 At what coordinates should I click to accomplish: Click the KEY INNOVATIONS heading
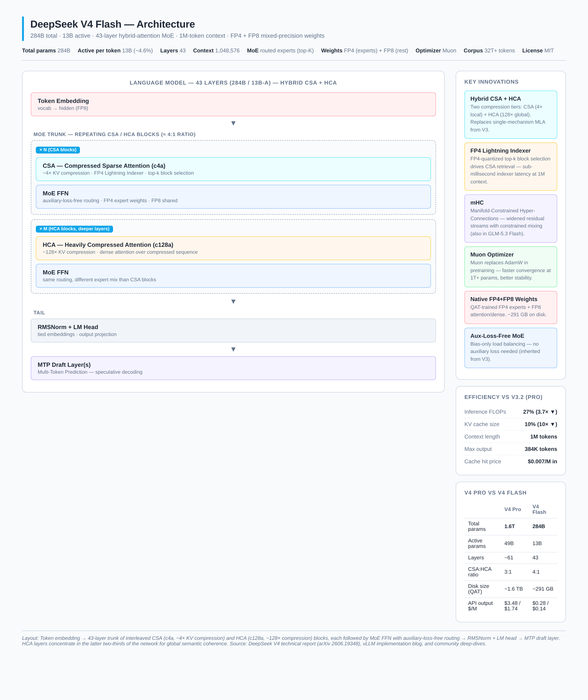pyautogui.click(x=491, y=82)
